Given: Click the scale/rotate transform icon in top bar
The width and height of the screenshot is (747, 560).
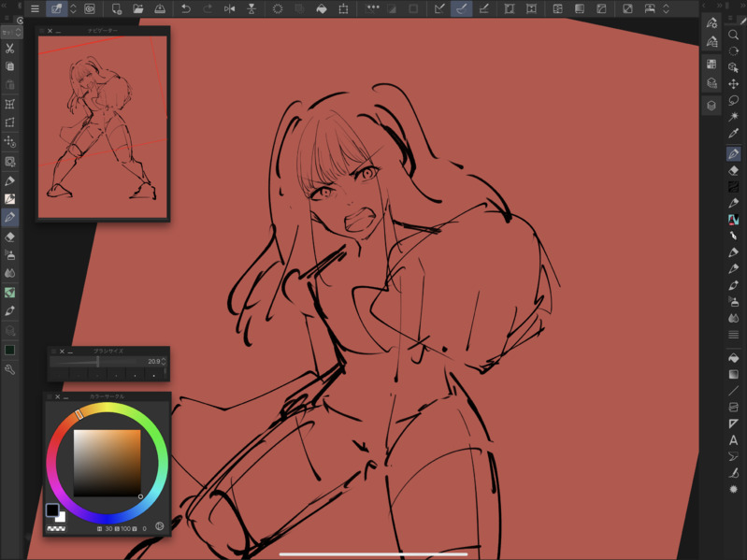Looking at the screenshot, I should point(343,8).
